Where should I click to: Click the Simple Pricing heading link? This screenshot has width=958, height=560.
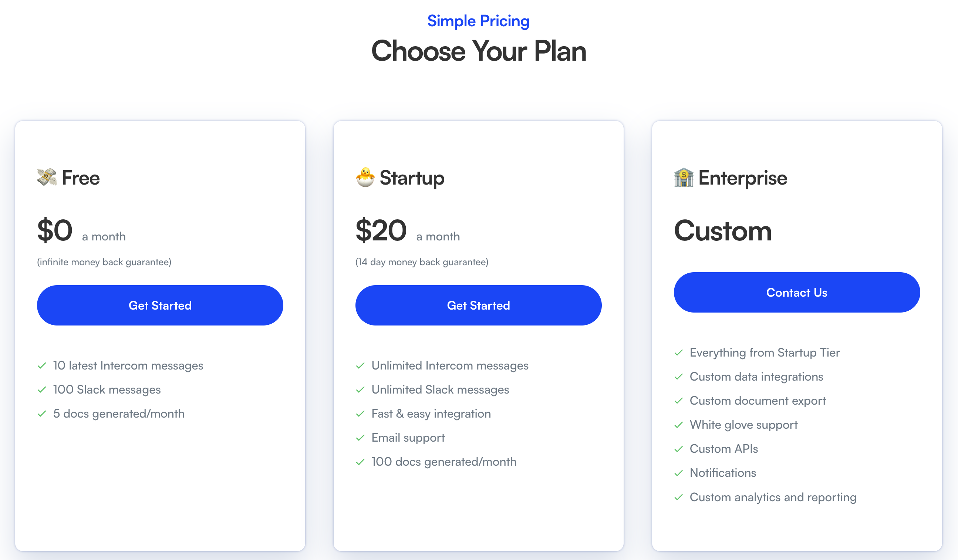(x=478, y=21)
